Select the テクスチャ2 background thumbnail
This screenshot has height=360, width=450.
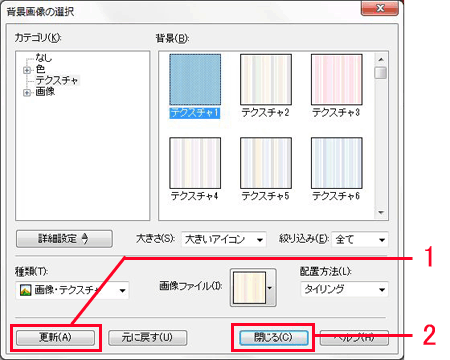tap(266, 80)
